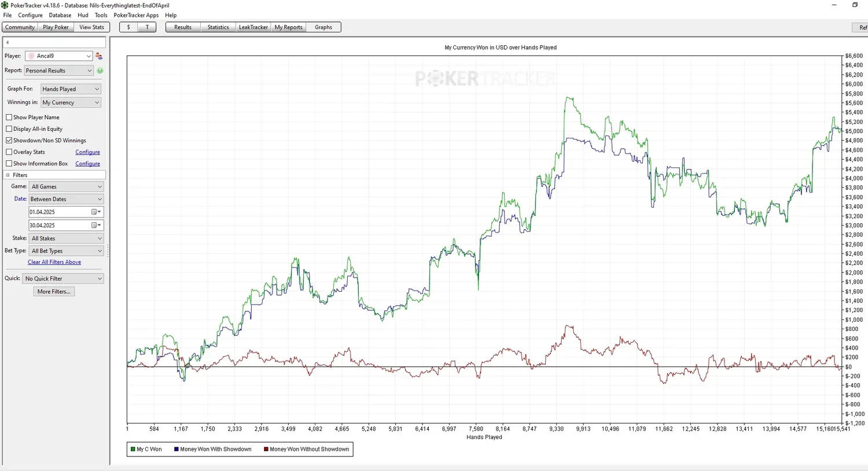
Task: Click Clear All Filters Above link
Action: tap(54, 262)
